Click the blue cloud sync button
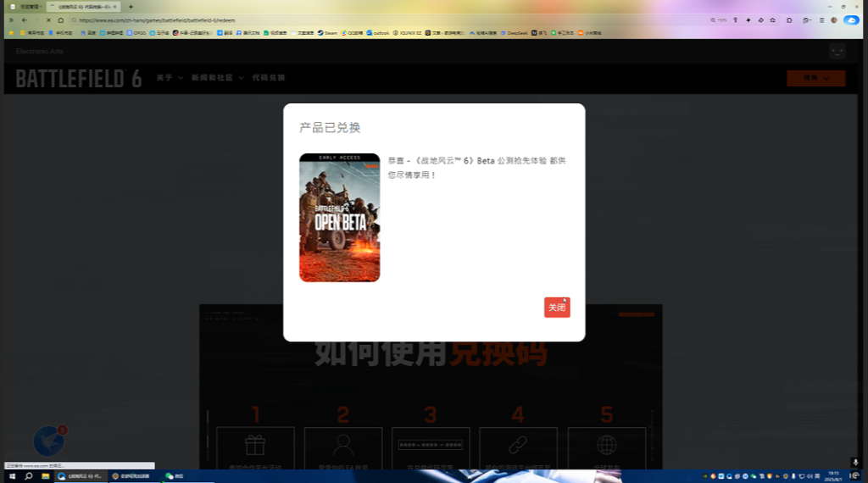 (x=851, y=20)
